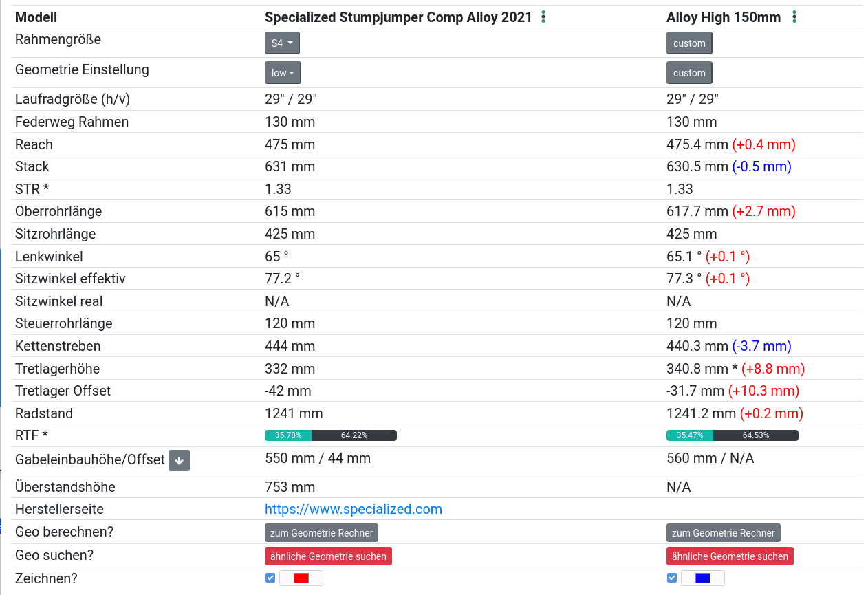Image resolution: width=868 pixels, height=595 pixels.
Task: Click the custom Geometrie Einstellung button
Action: coord(689,73)
